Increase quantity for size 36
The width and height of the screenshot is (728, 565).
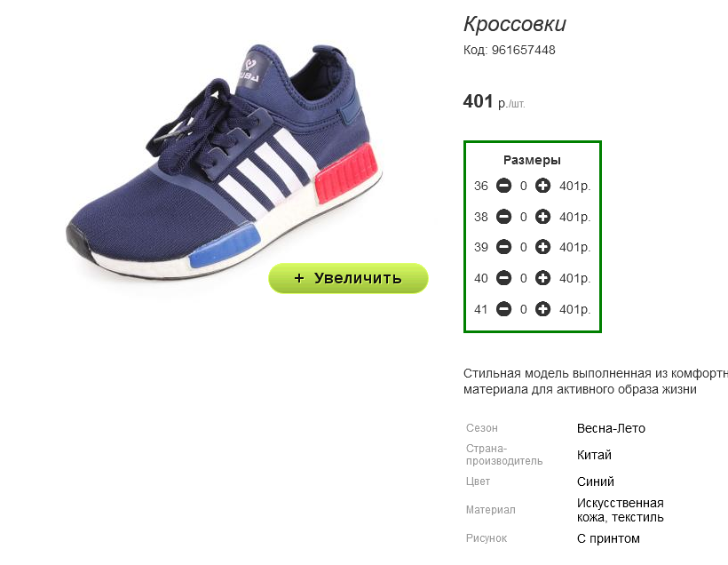(542, 186)
